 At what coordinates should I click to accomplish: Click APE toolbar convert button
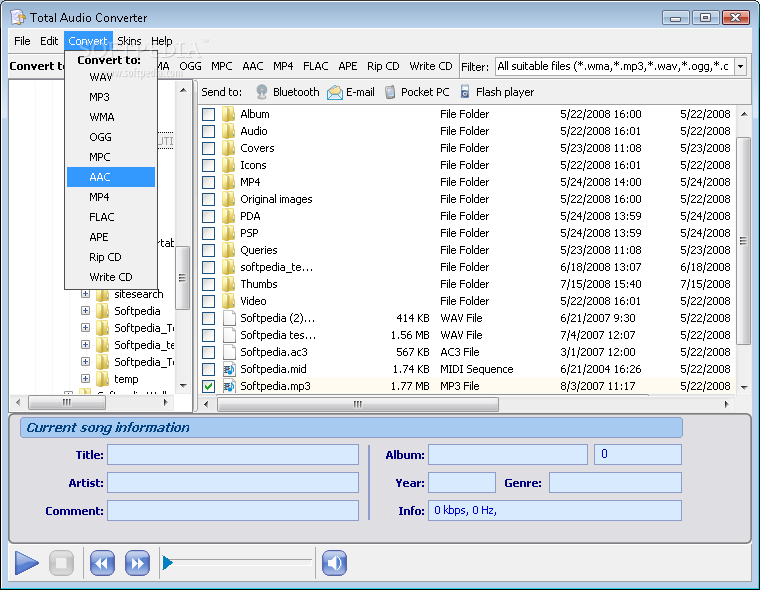pyautogui.click(x=348, y=66)
